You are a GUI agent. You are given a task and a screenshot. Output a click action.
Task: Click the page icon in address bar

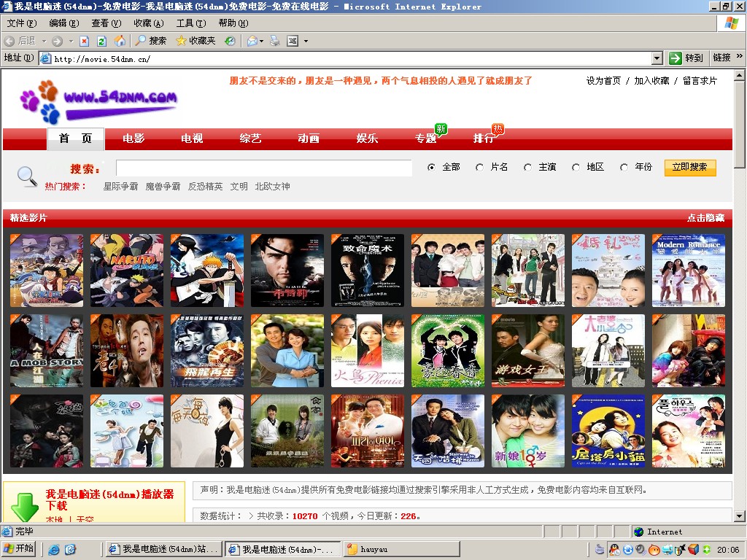46,58
